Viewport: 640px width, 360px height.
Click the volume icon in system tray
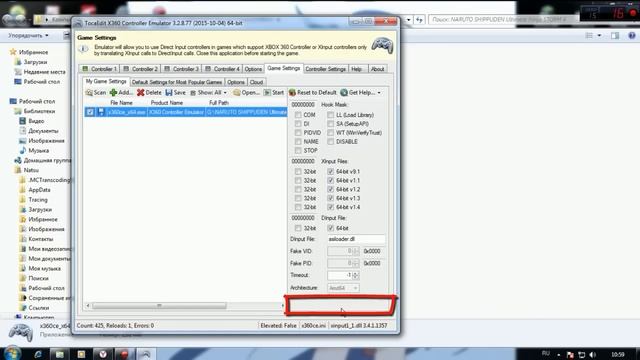[593, 355]
